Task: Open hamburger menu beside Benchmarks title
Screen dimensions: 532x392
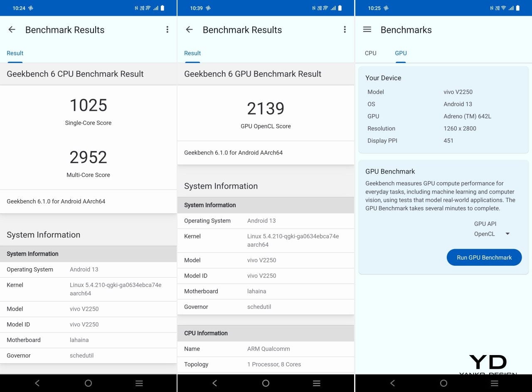Action: coord(367,29)
